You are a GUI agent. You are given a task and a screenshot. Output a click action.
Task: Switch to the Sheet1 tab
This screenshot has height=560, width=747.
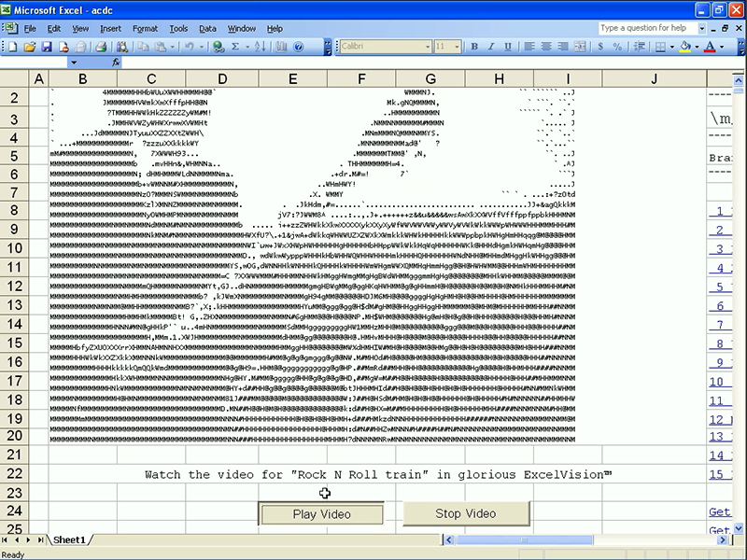coord(67,539)
